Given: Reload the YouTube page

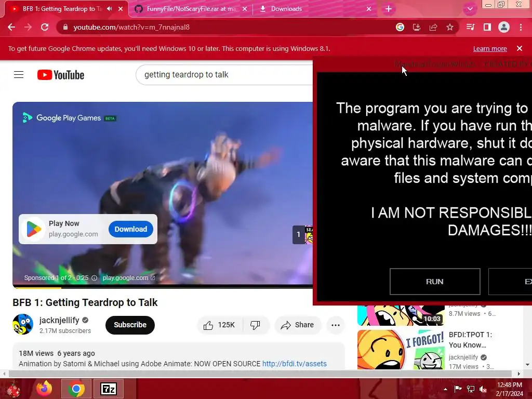Looking at the screenshot, I should 45,27.
